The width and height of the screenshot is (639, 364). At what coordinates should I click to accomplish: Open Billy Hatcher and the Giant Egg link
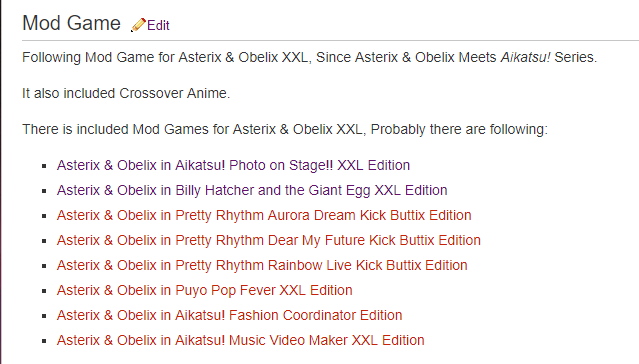(252, 190)
